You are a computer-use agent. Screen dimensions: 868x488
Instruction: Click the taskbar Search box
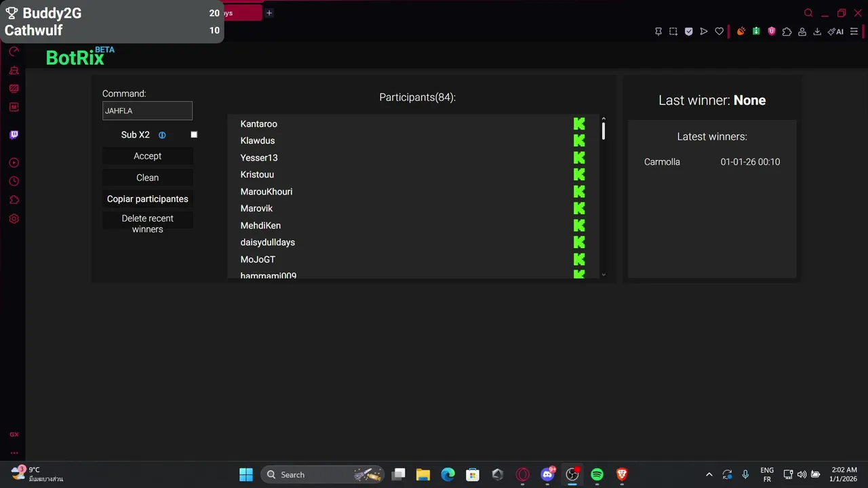coord(322,474)
